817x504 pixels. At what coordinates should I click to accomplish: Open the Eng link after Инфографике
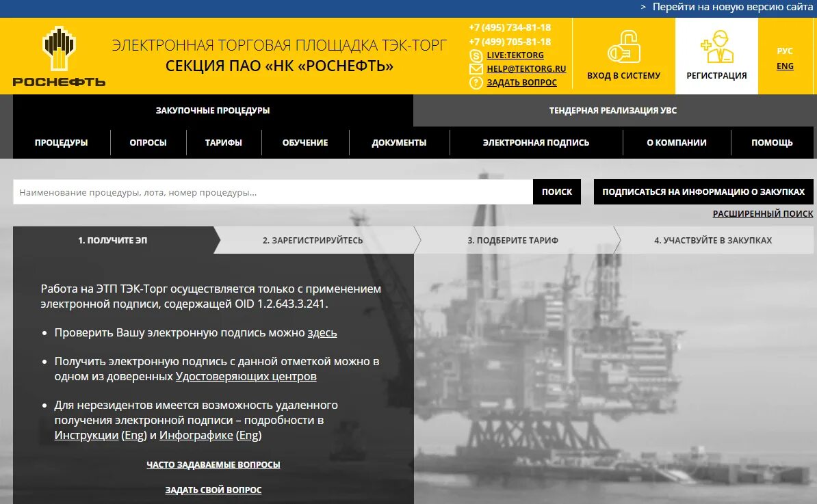point(248,435)
